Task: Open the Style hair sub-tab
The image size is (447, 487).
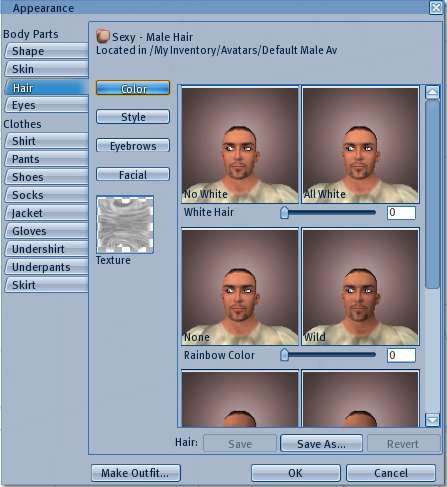Action: pyautogui.click(x=133, y=117)
